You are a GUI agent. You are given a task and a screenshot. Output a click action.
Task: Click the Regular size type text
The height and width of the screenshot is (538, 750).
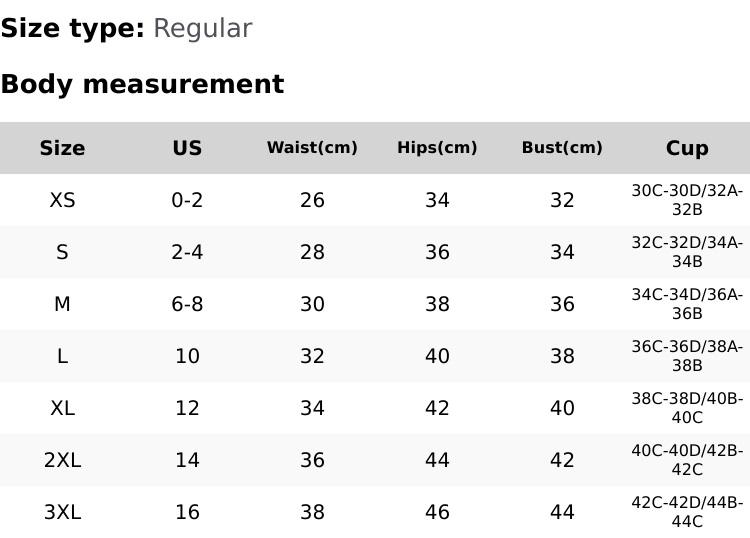click(202, 28)
